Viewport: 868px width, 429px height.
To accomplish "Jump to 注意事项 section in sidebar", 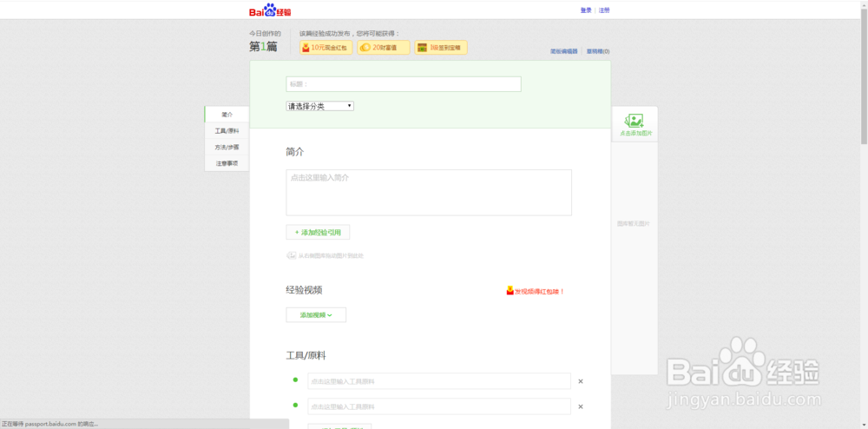I will (227, 163).
